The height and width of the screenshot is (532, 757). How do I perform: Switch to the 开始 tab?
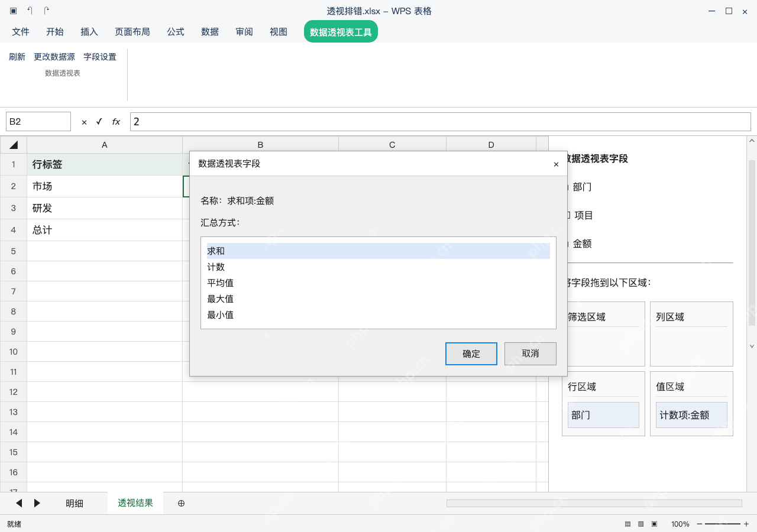(55, 32)
